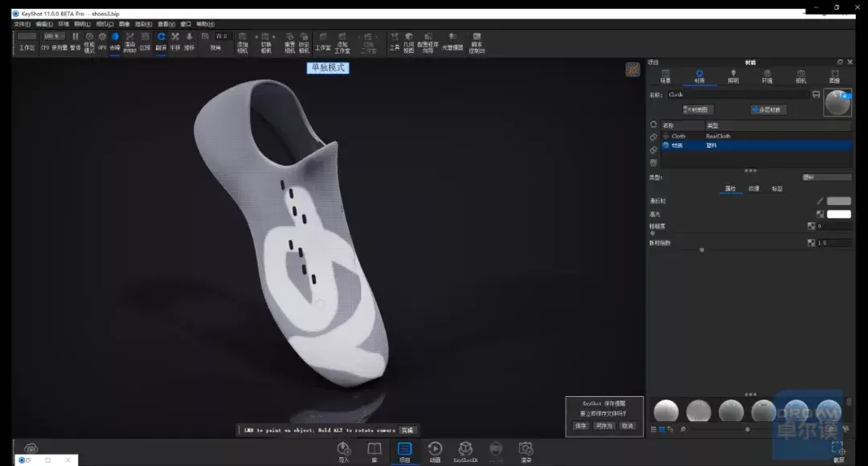Click the field of view value box (视角)

(x=222, y=36)
